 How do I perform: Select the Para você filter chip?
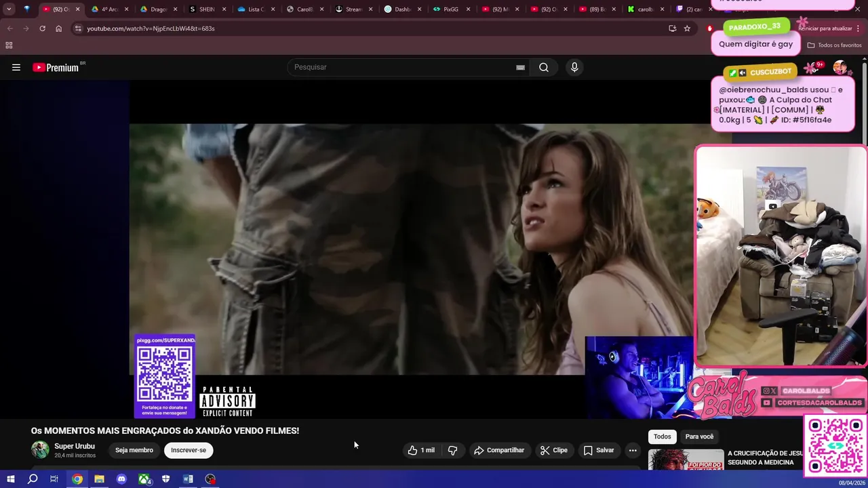point(699,436)
